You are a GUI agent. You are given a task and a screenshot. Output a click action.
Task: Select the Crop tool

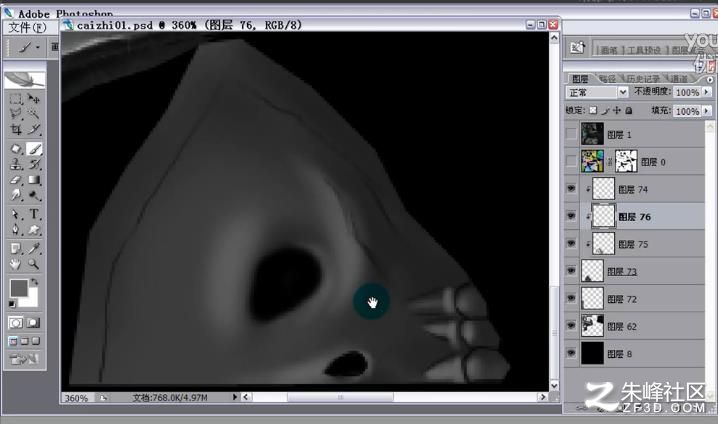point(16,129)
